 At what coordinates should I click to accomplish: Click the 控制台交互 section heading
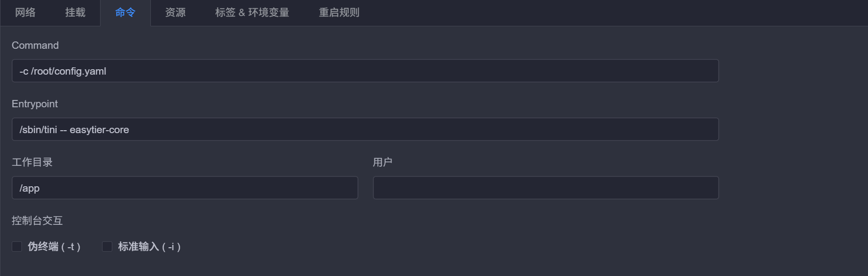(x=37, y=221)
